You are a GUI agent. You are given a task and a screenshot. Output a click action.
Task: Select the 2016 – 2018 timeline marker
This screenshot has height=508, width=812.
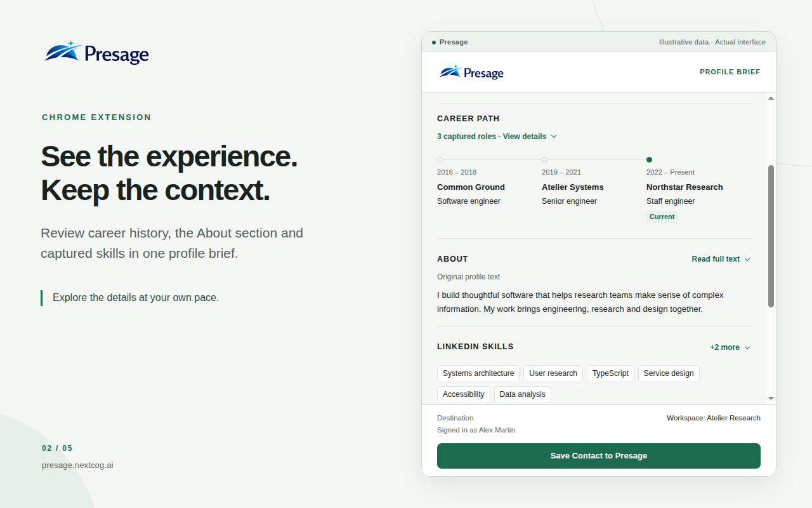[x=440, y=160]
